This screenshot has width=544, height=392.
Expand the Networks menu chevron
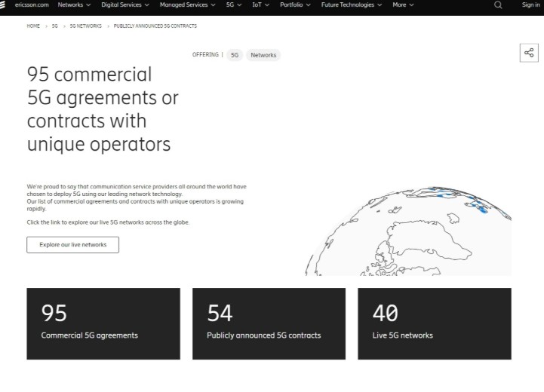click(x=88, y=5)
